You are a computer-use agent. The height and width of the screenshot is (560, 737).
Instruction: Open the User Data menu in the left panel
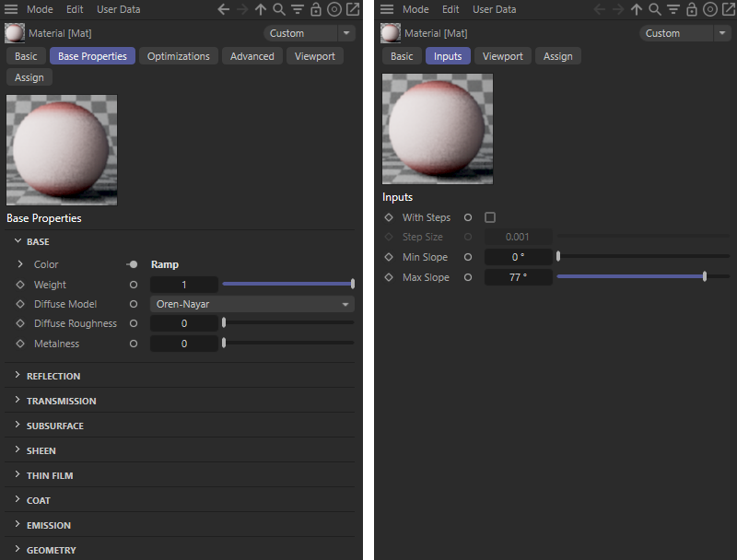pyautogui.click(x=118, y=9)
